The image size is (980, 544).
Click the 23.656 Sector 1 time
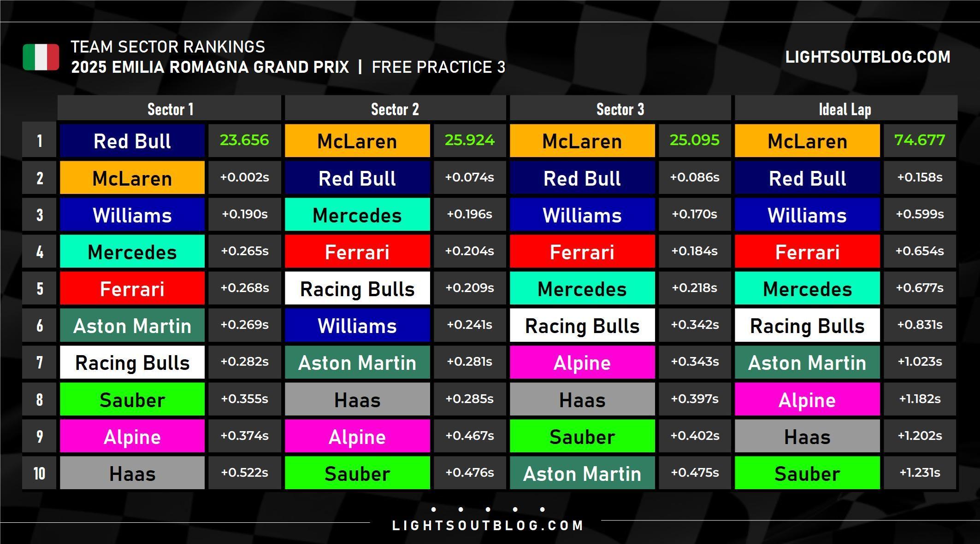click(x=244, y=140)
